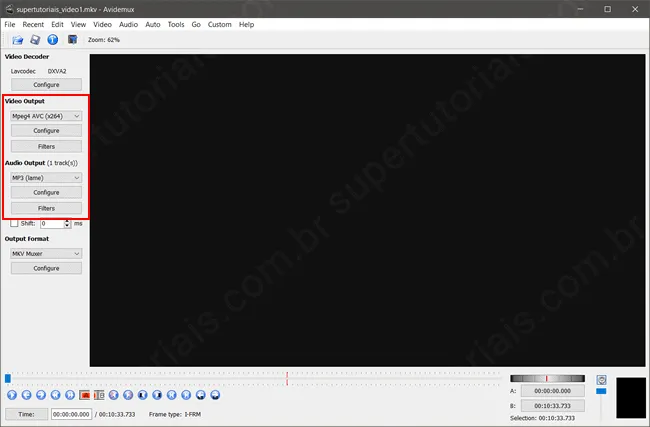Click the jog shuttle grayscale wheel
Viewport: 650px width, 427px height.
[x=548, y=378]
